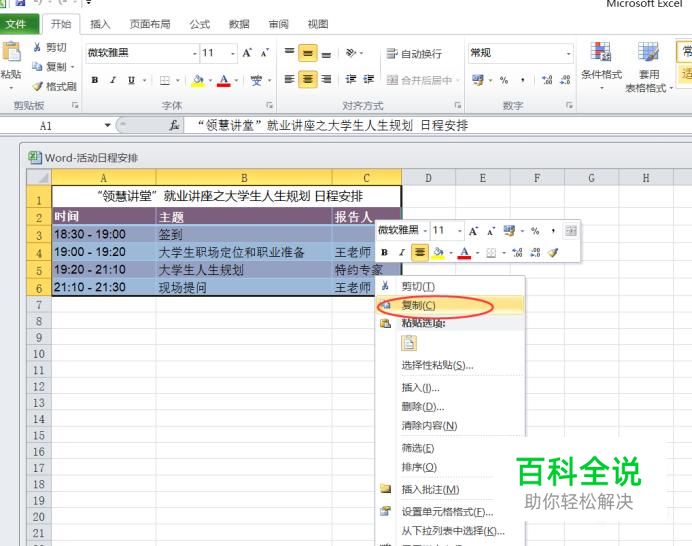The width and height of the screenshot is (692, 546).
Task: Switch to the 插入 Insert tab
Action: [x=100, y=24]
